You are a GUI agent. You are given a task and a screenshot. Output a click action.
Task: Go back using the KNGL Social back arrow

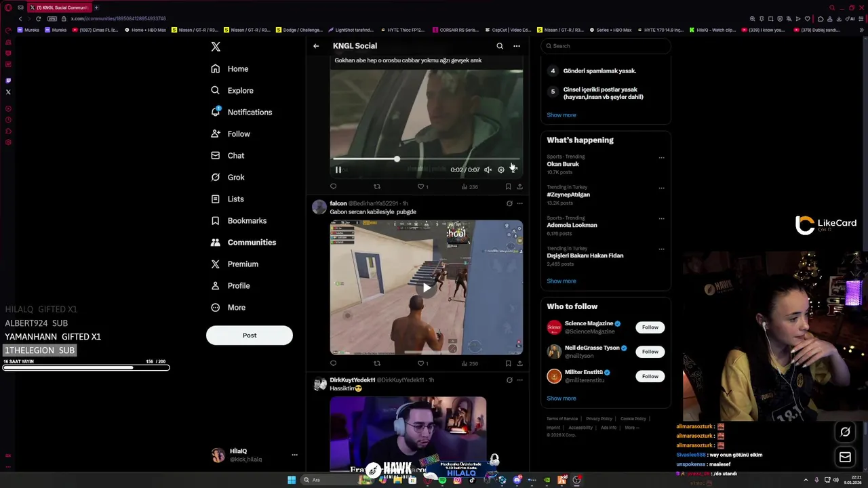click(x=316, y=46)
